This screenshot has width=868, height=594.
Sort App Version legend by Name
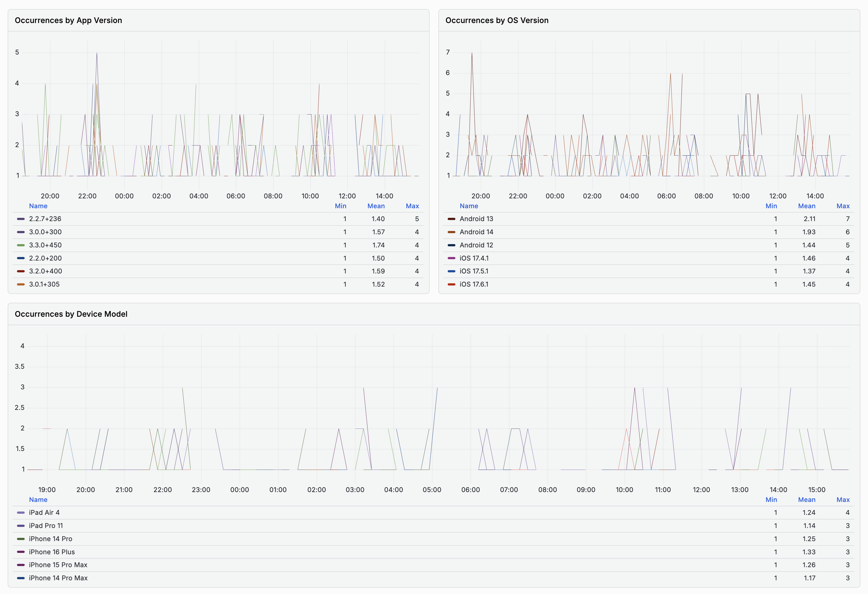(38, 206)
